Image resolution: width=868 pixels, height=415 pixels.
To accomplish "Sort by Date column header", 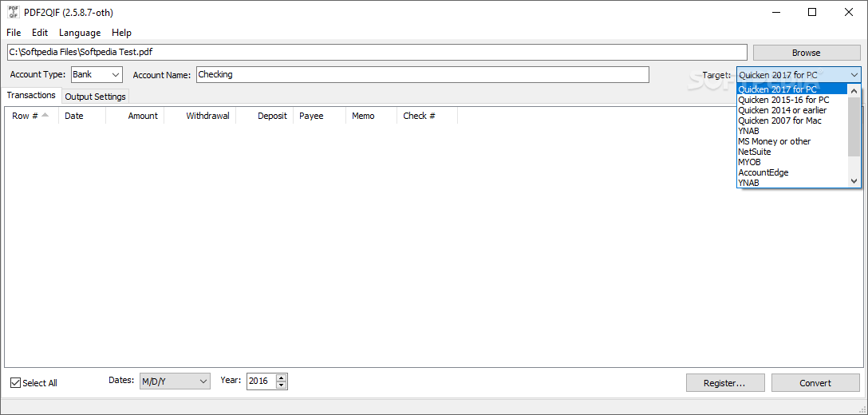I will pyautogui.click(x=82, y=116).
